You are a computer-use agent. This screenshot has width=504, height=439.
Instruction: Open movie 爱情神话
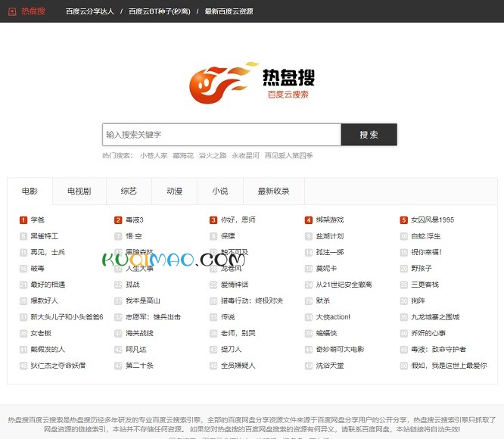(235, 285)
